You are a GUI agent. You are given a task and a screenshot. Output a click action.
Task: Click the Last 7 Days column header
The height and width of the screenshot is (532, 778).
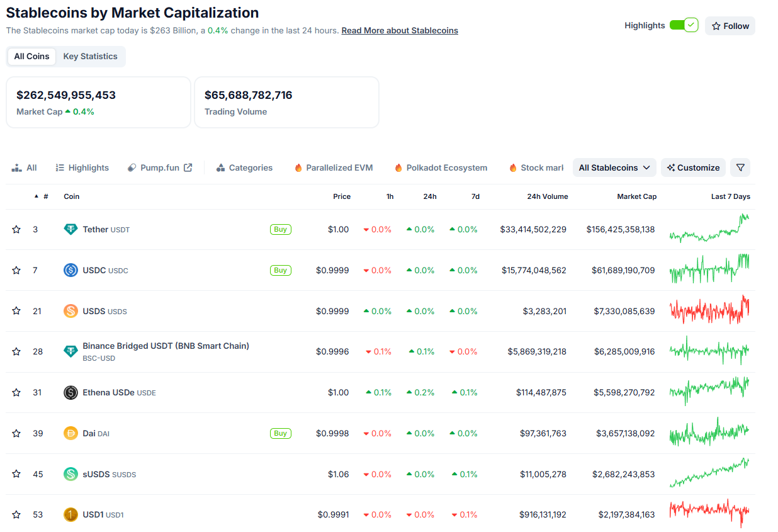click(x=731, y=196)
